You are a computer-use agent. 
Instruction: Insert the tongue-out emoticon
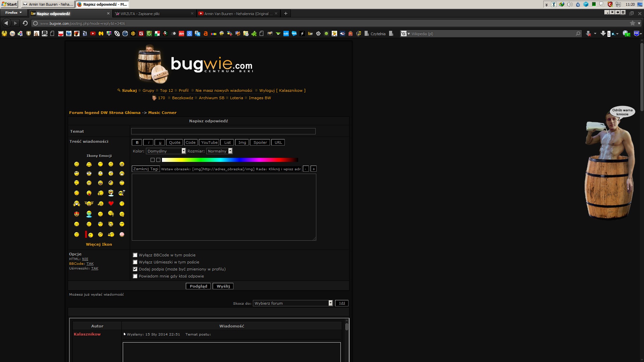[x=89, y=193]
